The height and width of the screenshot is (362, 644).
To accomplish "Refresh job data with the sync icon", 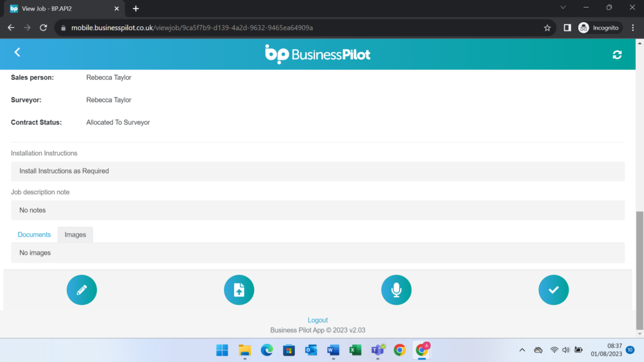I will pos(617,54).
